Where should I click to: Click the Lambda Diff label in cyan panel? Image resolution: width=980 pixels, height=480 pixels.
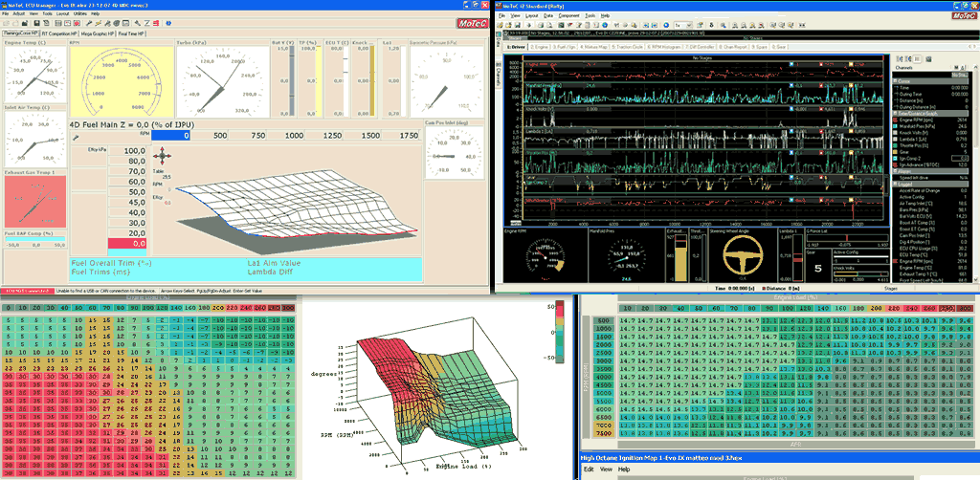click(269, 272)
